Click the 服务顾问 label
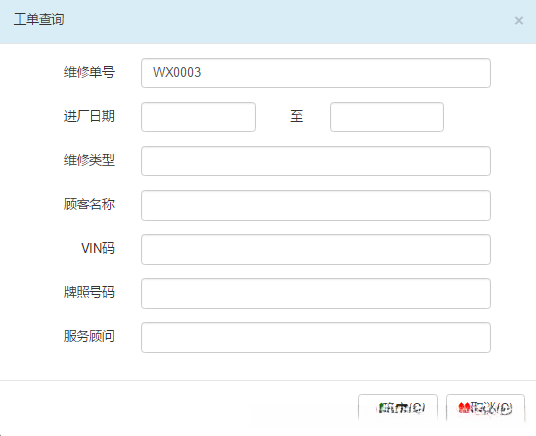 [x=89, y=336]
